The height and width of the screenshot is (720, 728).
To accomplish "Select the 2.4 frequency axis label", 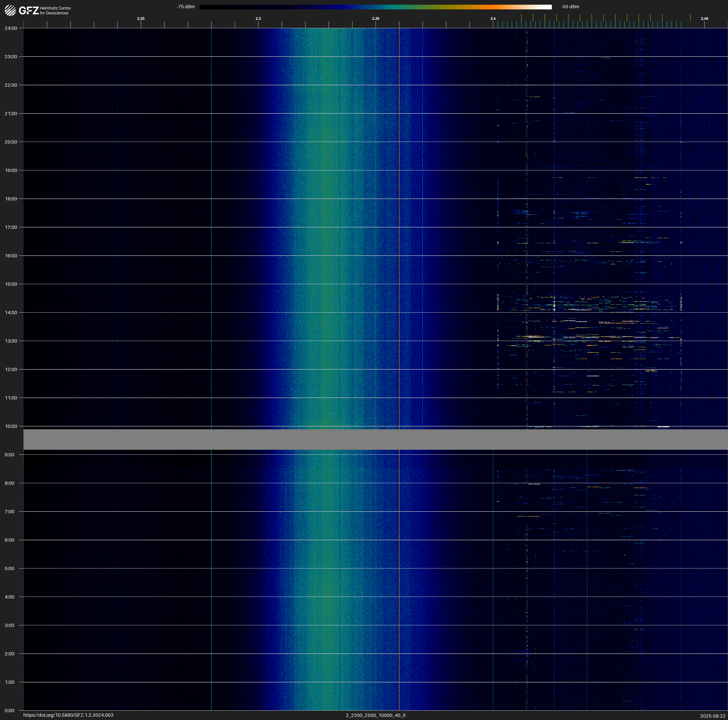I will 493,19.
